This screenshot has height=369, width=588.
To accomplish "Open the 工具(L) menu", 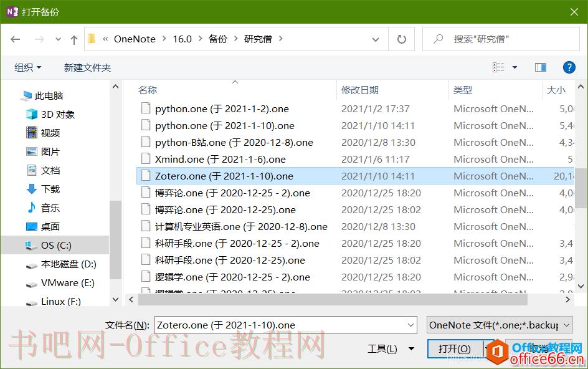I will (391, 349).
